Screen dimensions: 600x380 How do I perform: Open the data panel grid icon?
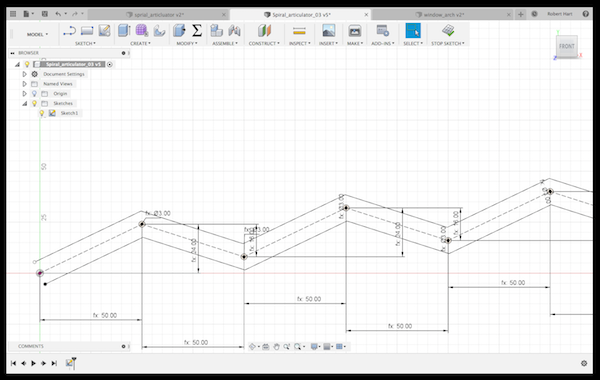click(13, 14)
